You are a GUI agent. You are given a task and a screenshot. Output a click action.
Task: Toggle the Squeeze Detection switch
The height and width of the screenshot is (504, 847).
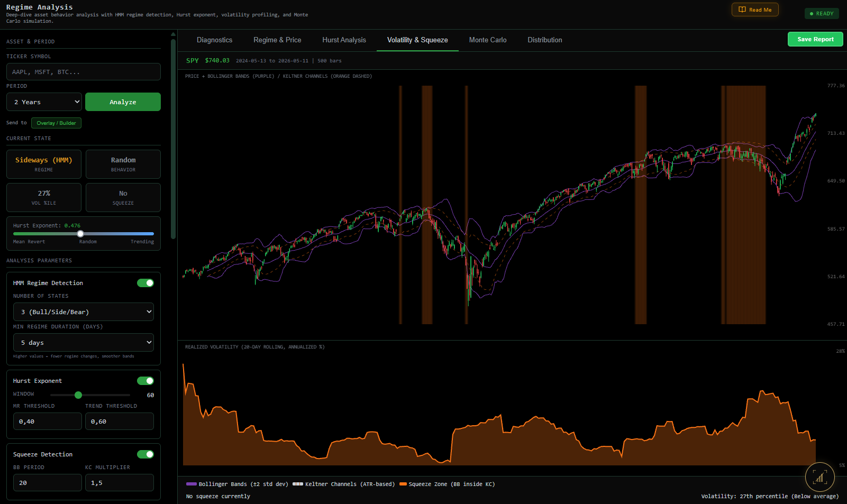point(145,454)
